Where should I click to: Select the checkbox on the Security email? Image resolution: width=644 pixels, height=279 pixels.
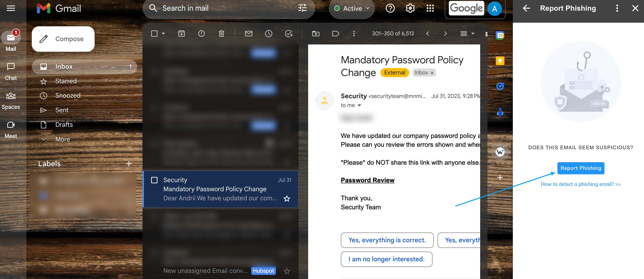pos(154,180)
